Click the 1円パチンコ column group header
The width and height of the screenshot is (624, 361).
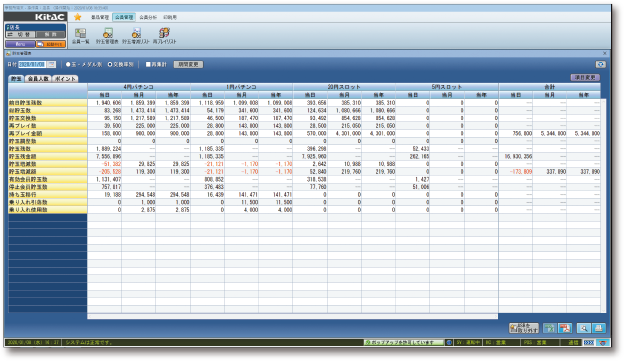[241, 87]
